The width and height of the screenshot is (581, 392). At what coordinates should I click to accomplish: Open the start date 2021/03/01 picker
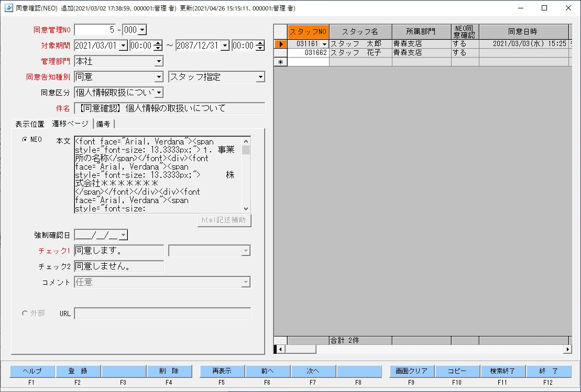click(123, 46)
